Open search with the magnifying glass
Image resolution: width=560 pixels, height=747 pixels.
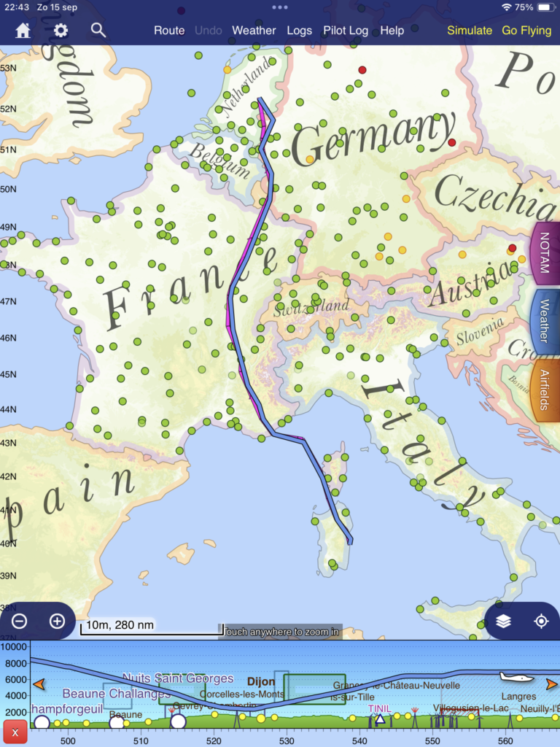(x=98, y=31)
